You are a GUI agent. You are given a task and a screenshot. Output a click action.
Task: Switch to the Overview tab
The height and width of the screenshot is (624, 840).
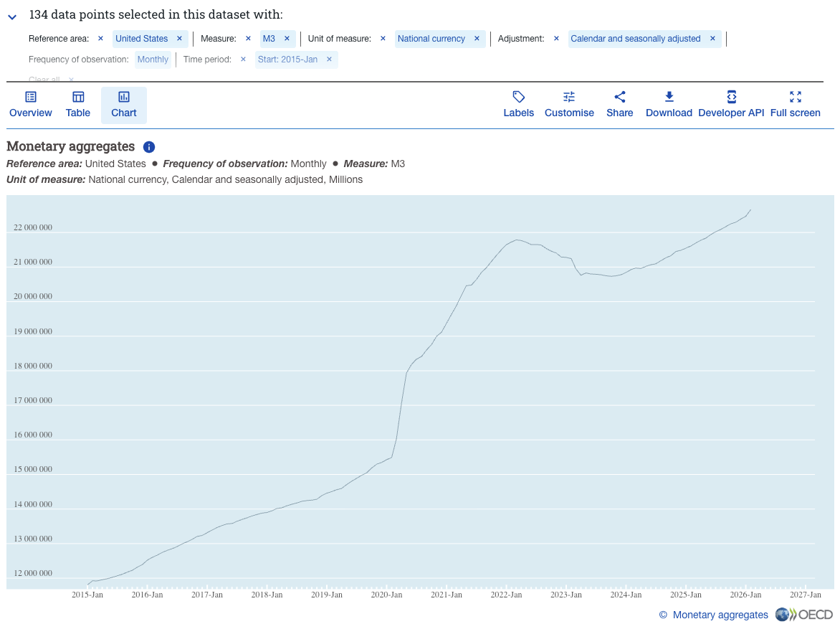click(x=31, y=105)
